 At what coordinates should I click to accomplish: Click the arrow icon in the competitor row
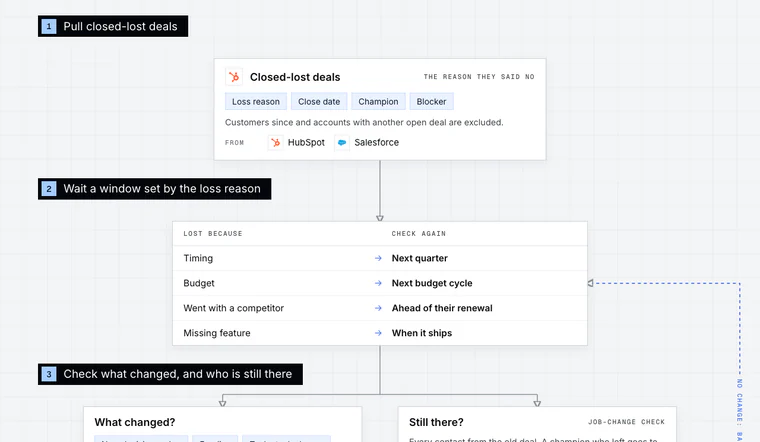(x=378, y=308)
